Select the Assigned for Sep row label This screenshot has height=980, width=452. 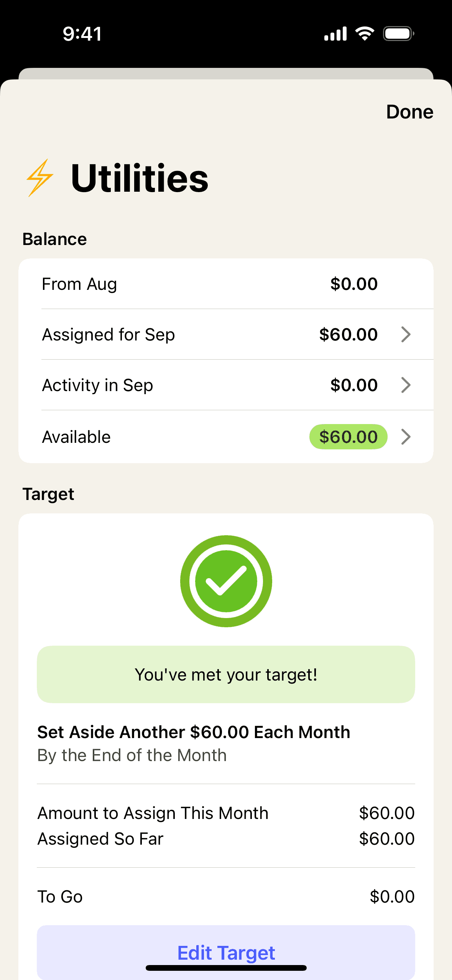click(108, 334)
